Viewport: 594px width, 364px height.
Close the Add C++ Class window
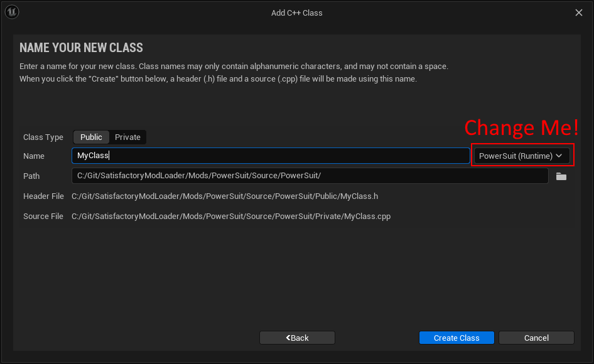pos(578,13)
